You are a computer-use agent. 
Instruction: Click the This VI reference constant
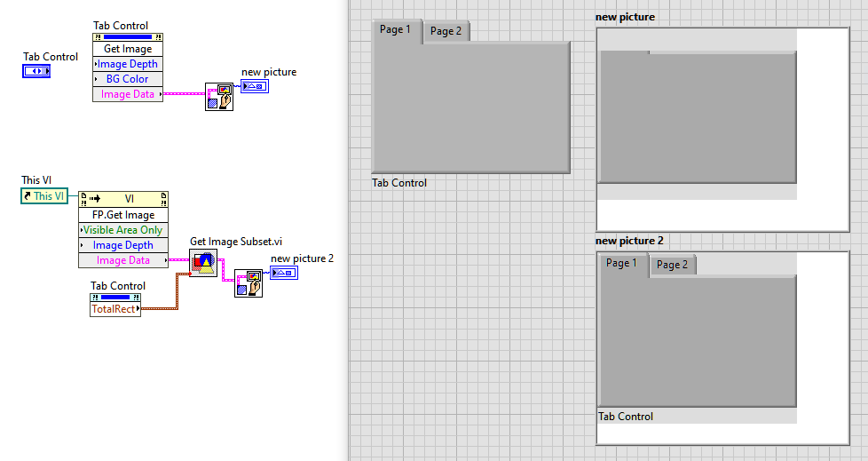pos(44,195)
